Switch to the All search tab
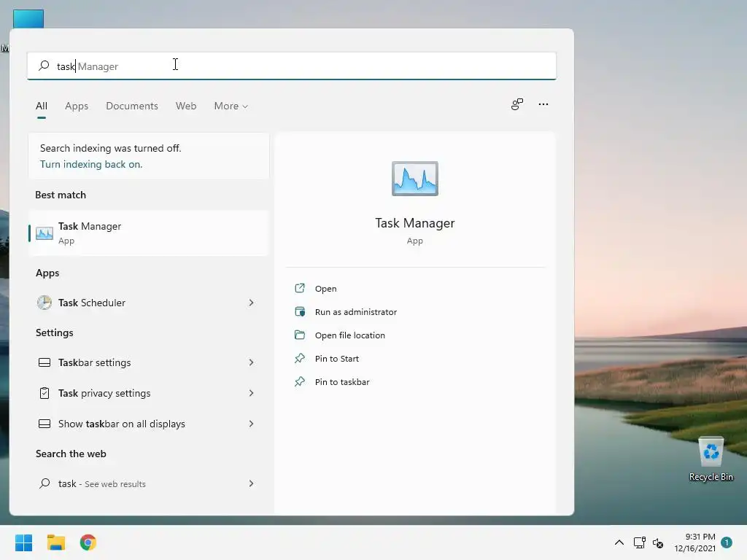The width and height of the screenshot is (747, 560). (x=42, y=106)
